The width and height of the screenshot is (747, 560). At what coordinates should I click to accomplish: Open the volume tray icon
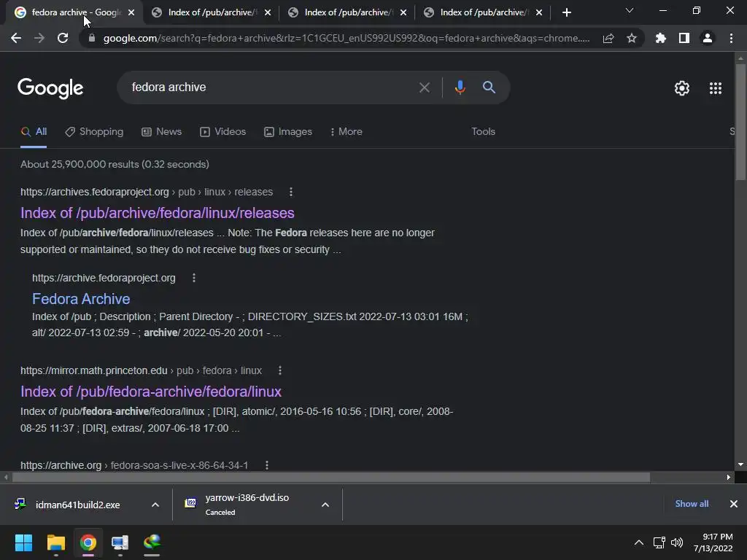click(676, 542)
